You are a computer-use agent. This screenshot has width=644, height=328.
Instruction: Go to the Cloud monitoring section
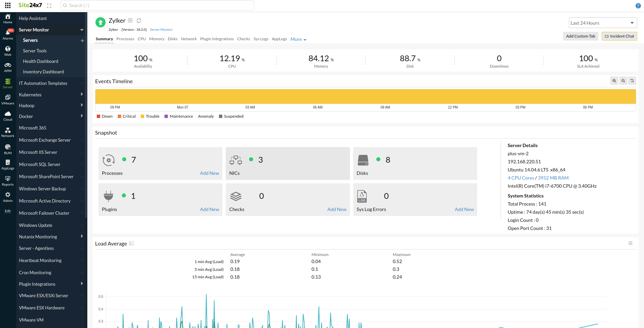pos(7,115)
